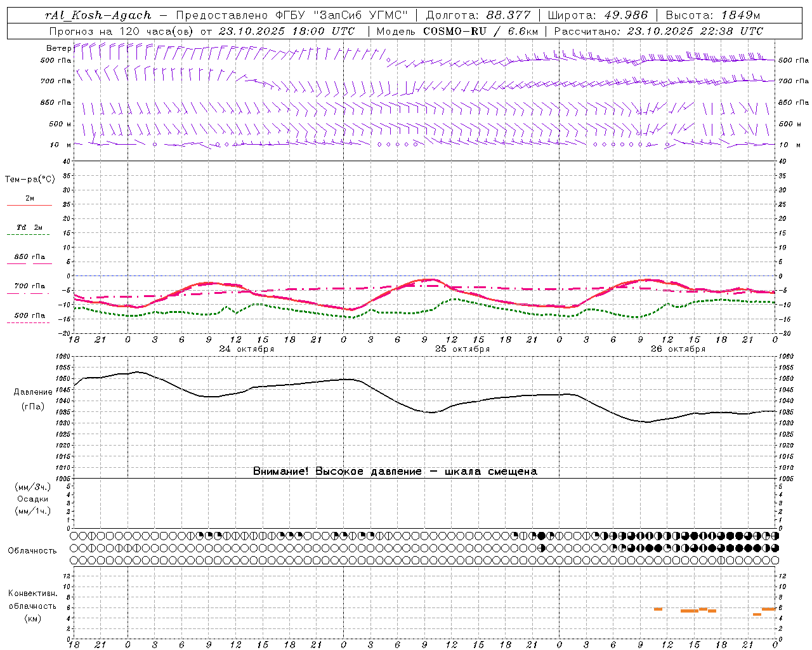Click the '24 октября' date label
Screen dimensions: 812x650
[247, 349]
